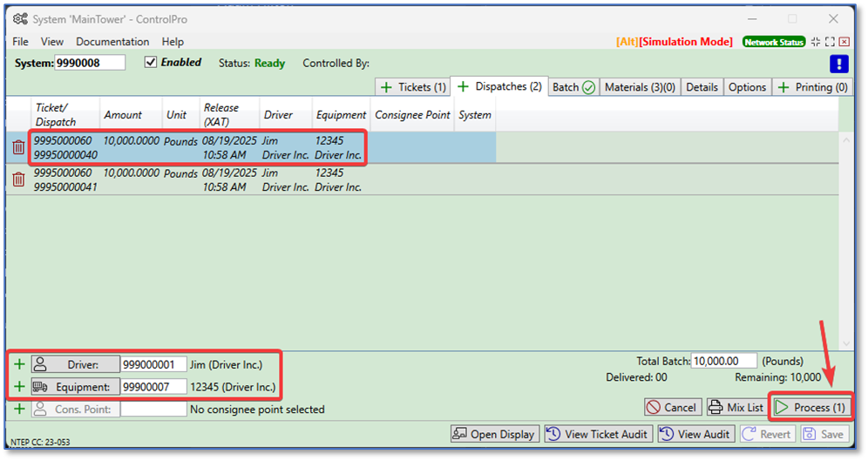Click green plus next to Equipment
The width and height of the screenshot is (868, 461).
click(x=19, y=386)
